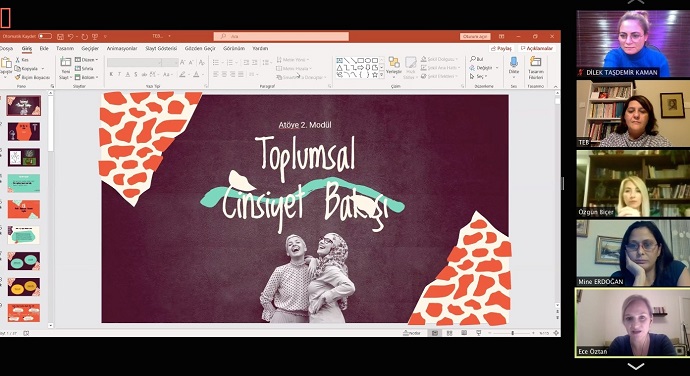Click the Save icon in the quick access toolbar

[60, 37]
